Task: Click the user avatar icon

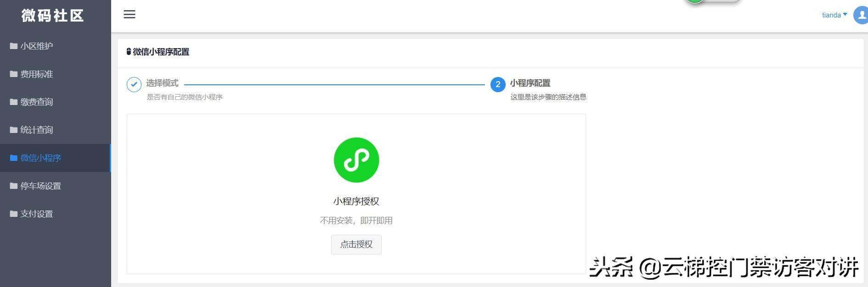Action: (x=861, y=15)
